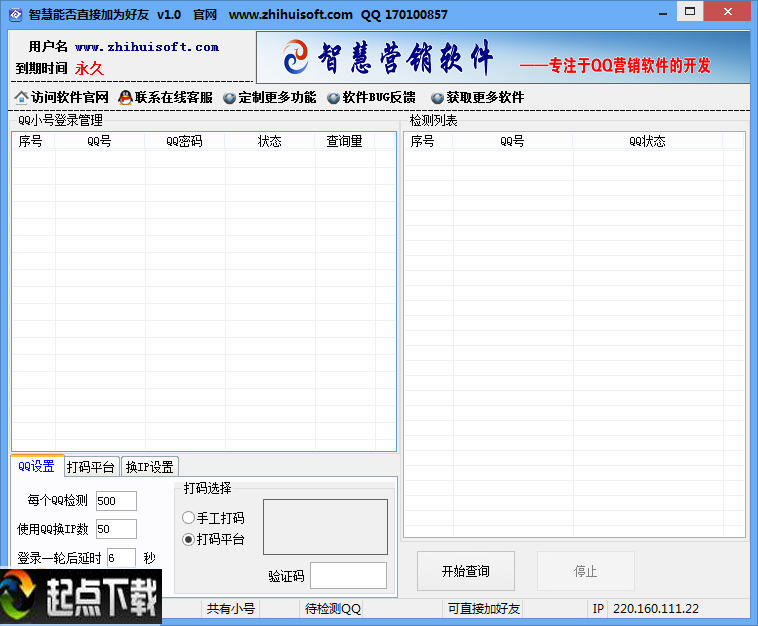Minimize the window

pos(663,13)
